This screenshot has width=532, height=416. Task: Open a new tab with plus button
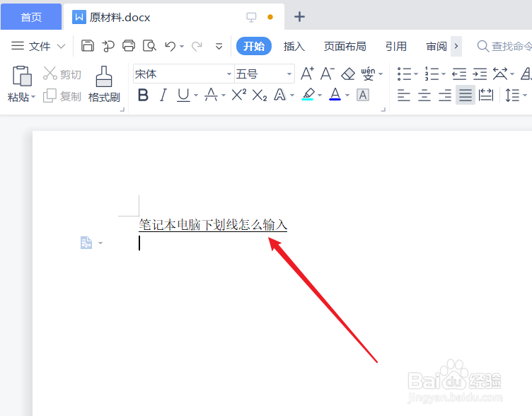click(x=299, y=17)
